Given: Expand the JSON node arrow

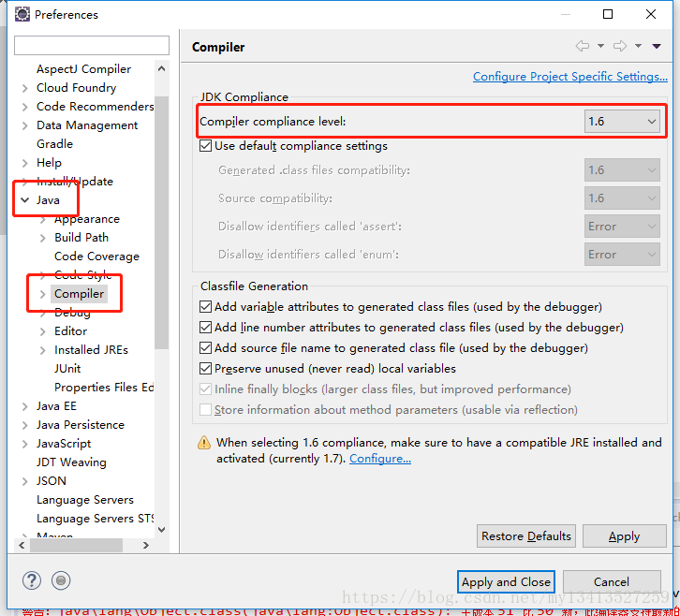Looking at the screenshot, I should 24,481.
